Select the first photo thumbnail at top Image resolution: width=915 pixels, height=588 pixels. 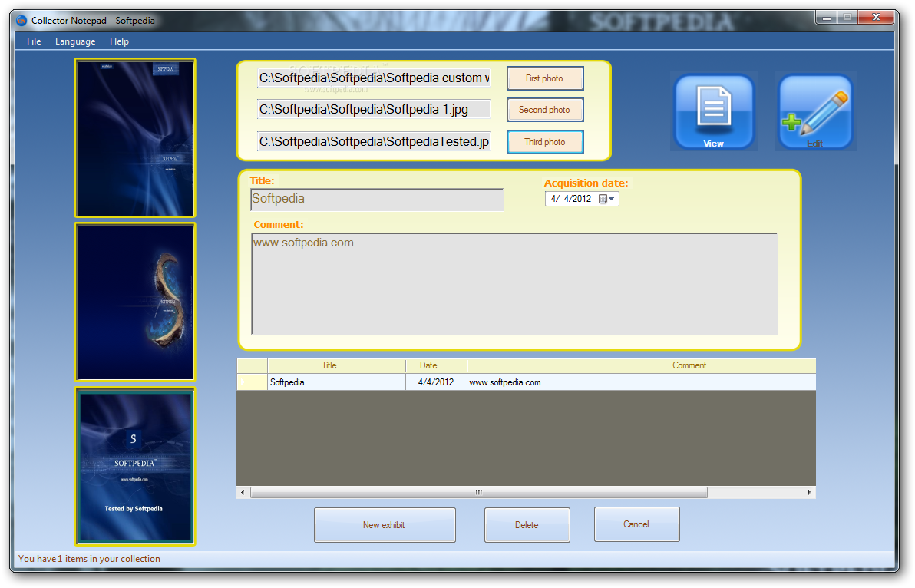click(x=135, y=138)
